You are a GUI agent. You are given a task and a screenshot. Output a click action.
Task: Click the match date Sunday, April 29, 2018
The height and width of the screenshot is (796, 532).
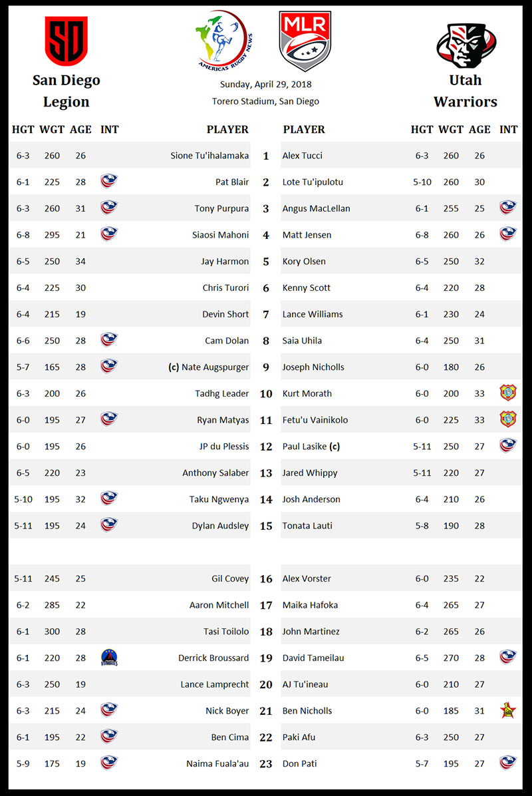tap(266, 85)
